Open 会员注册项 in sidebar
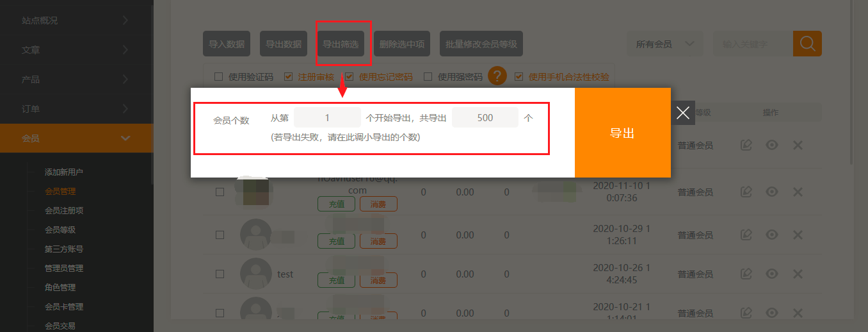The image size is (868, 332). (x=64, y=210)
